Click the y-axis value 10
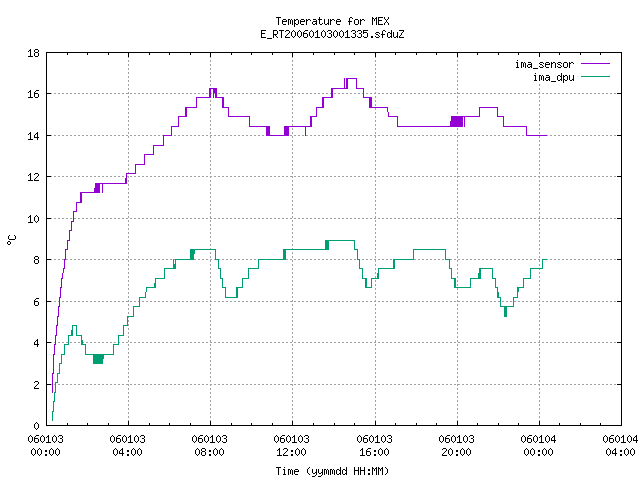Viewport: 640px width, 480px height. (33, 219)
